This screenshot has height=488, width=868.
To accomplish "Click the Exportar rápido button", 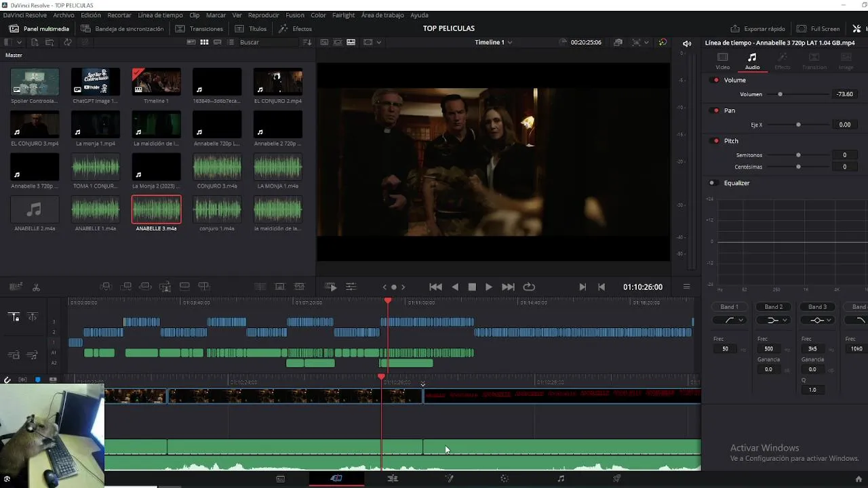I will coord(757,28).
